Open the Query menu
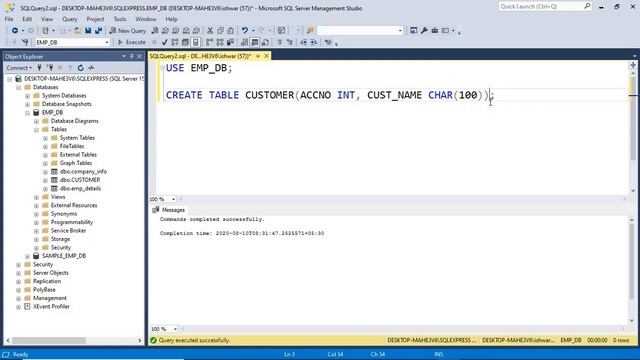Screen dimensions: 640x360 click(70, 19)
